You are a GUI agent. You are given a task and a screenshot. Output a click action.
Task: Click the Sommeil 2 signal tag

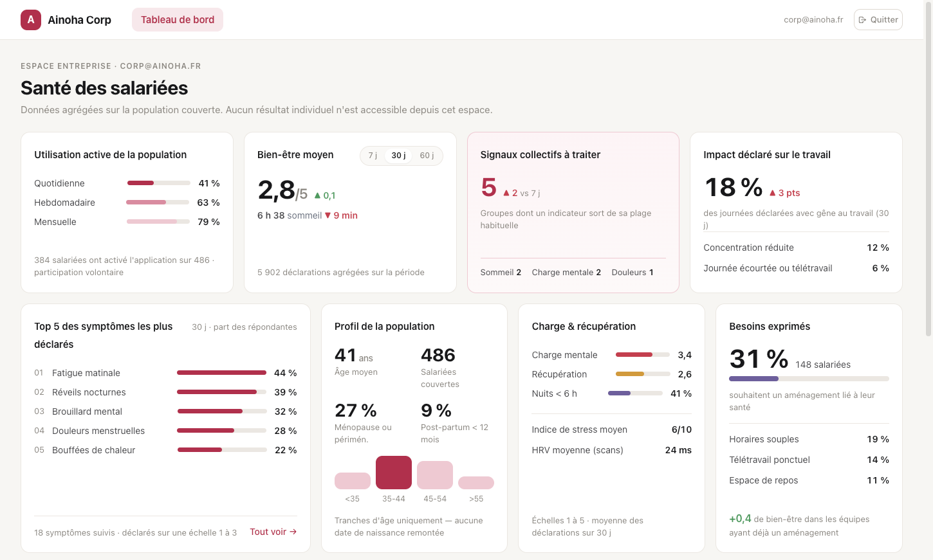[x=501, y=273]
